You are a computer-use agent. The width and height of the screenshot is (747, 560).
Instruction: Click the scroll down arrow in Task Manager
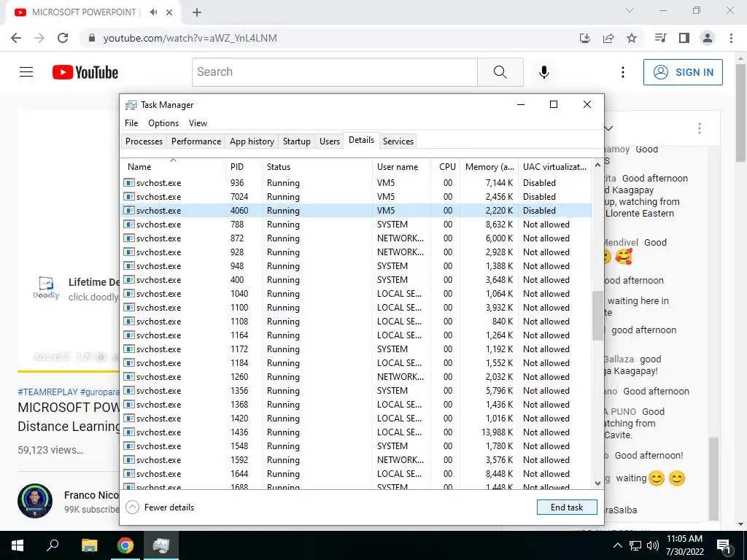(x=597, y=483)
